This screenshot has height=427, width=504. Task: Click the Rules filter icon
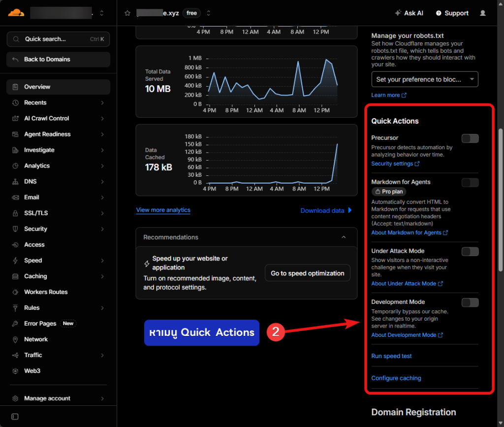15,308
